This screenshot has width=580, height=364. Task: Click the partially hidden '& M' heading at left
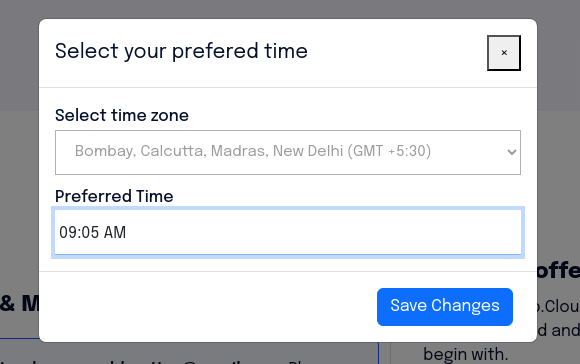(x=19, y=303)
